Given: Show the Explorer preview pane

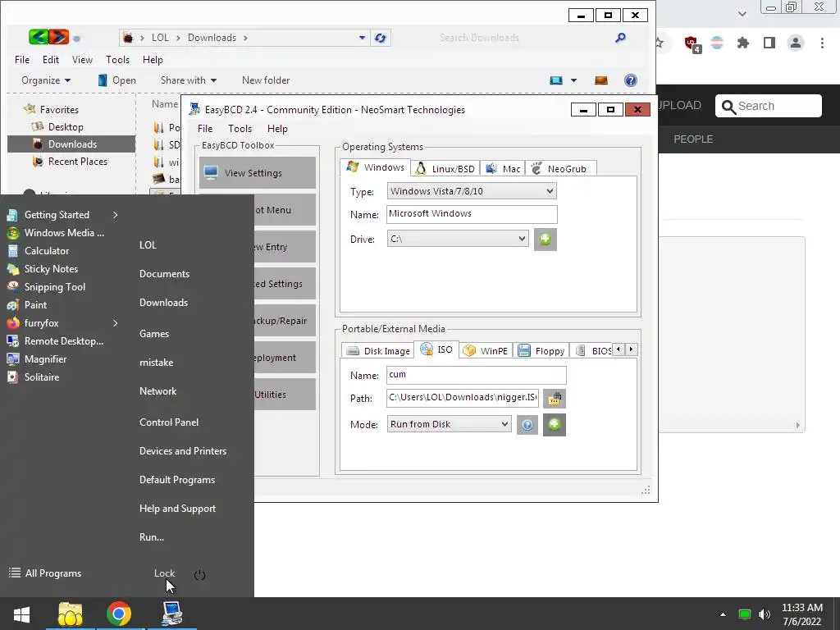Looking at the screenshot, I should [601, 80].
